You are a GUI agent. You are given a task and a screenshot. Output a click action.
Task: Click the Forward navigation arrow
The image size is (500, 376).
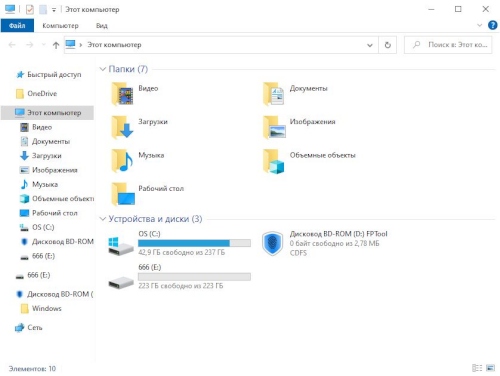click(30, 45)
